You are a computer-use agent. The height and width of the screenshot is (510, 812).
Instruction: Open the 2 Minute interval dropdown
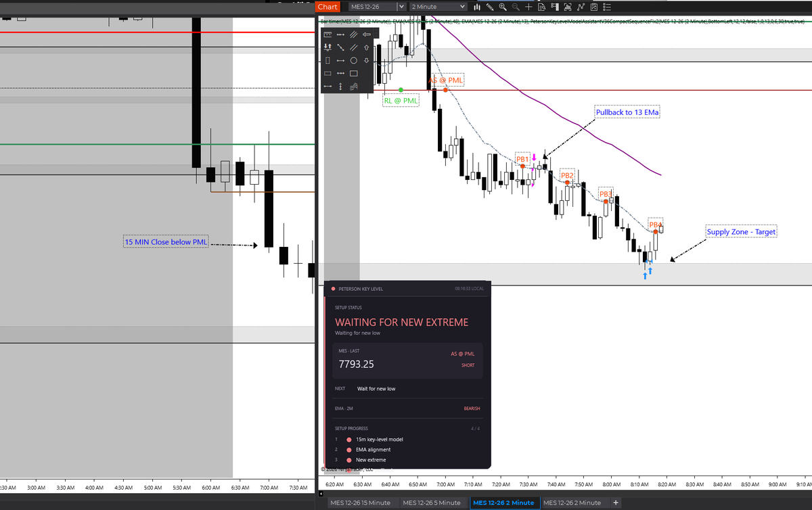(x=438, y=7)
